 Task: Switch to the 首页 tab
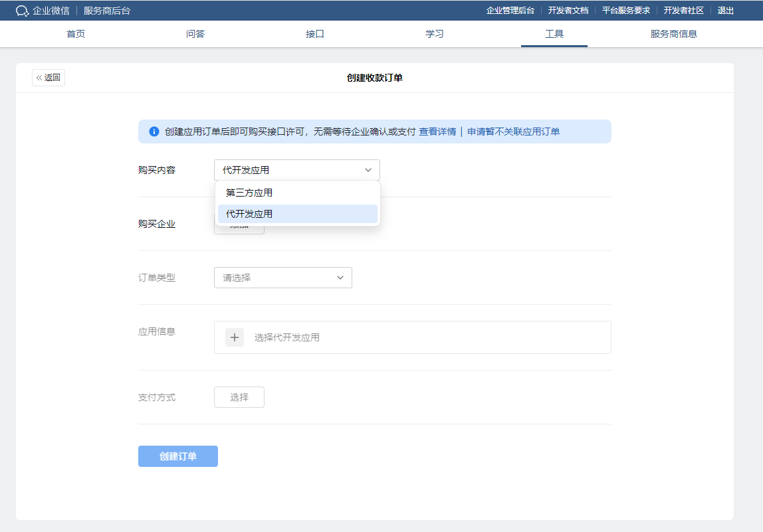[x=76, y=34]
